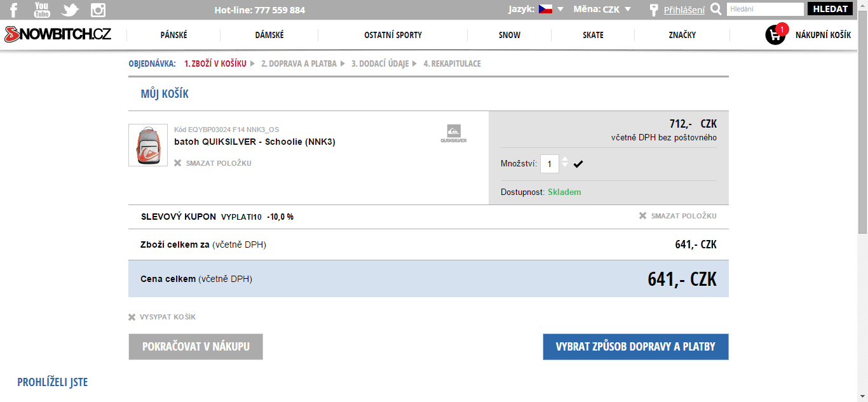Click the Můj košík heading

pyautogui.click(x=165, y=94)
